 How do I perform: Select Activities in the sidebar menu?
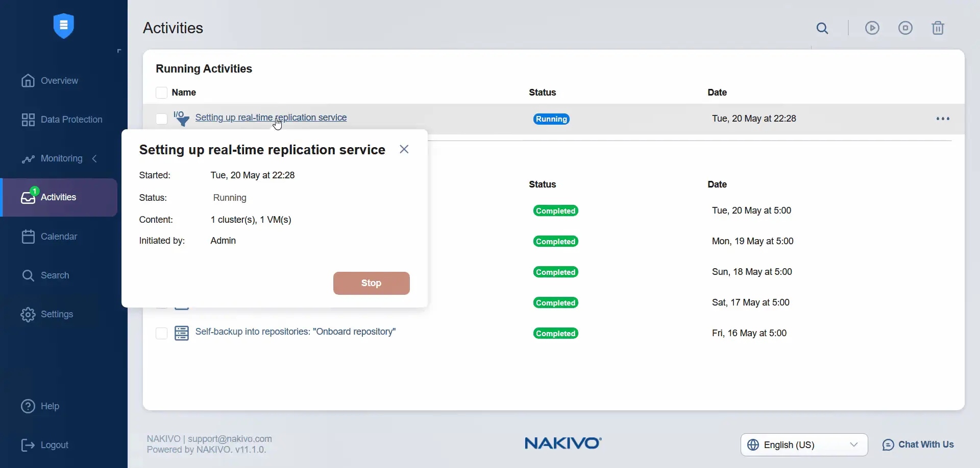tap(58, 197)
